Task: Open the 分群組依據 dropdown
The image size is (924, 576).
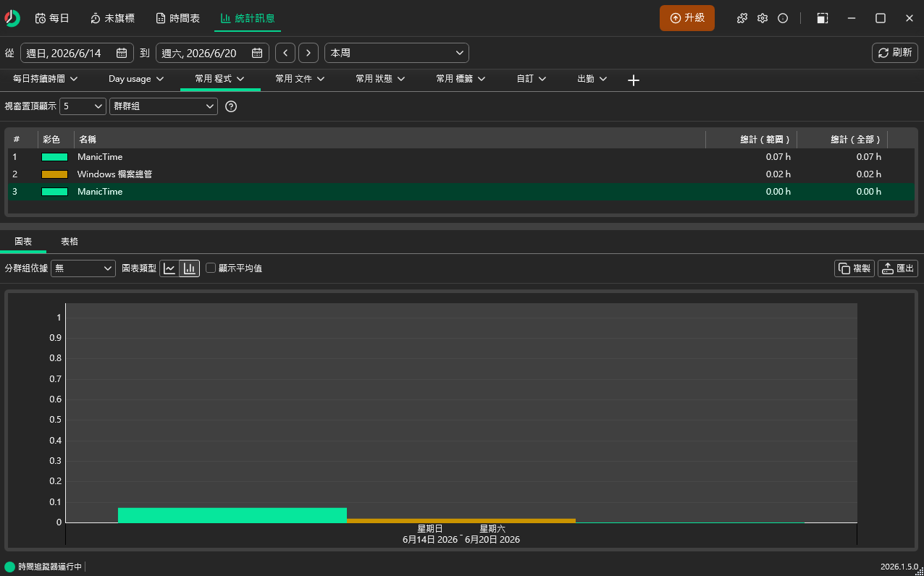Action: click(x=83, y=268)
